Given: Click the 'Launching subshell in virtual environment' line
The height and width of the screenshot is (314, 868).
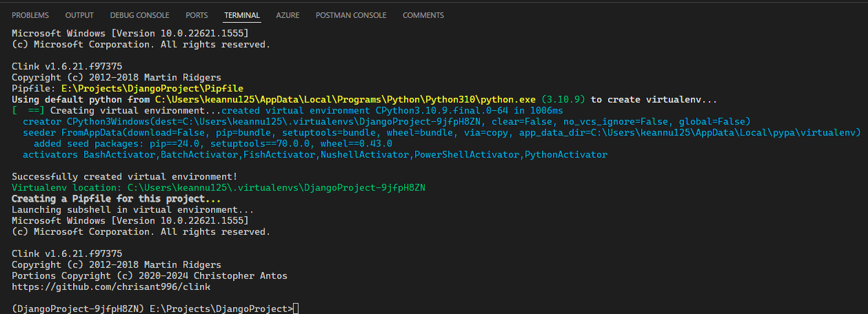Looking at the screenshot, I should [132, 209].
